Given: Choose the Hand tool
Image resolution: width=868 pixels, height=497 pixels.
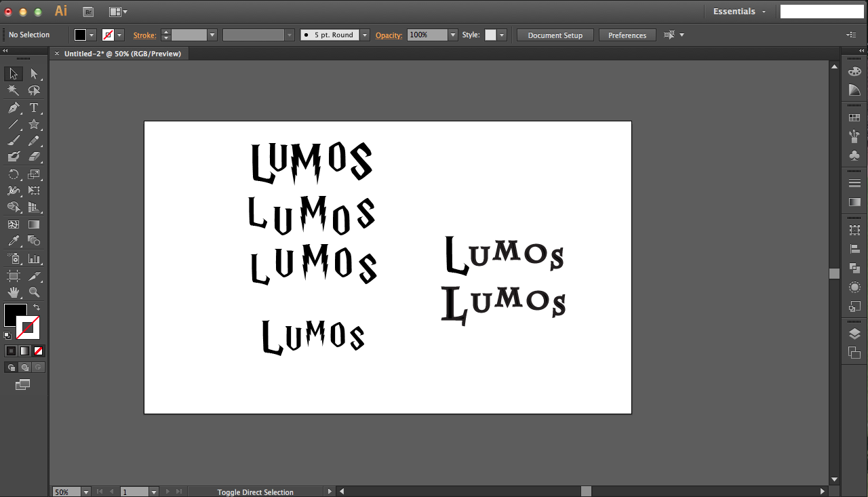Looking at the screenshot, I should (14, 292).
